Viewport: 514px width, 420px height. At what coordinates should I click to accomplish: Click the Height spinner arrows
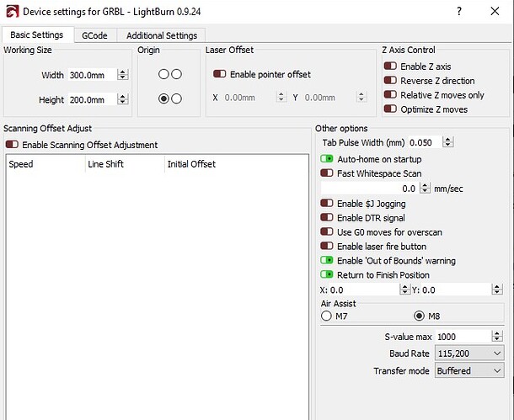(x=122, y=99)
